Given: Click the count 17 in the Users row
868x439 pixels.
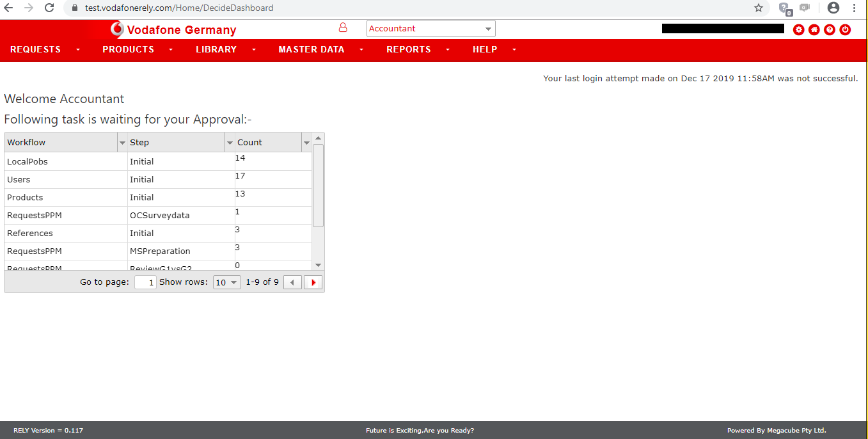Looking at the screenshot, I should 241,175.
